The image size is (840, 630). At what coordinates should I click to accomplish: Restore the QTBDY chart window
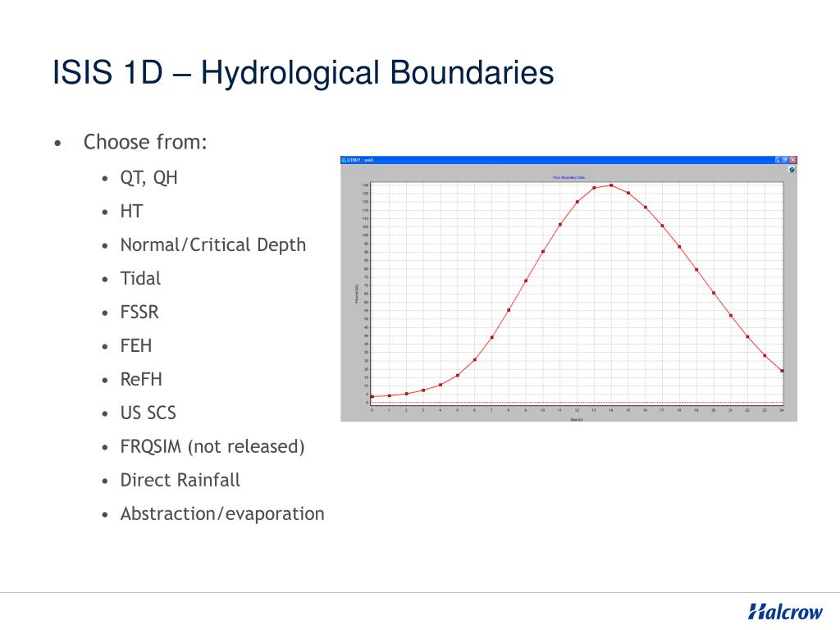[x=785, y=160]
